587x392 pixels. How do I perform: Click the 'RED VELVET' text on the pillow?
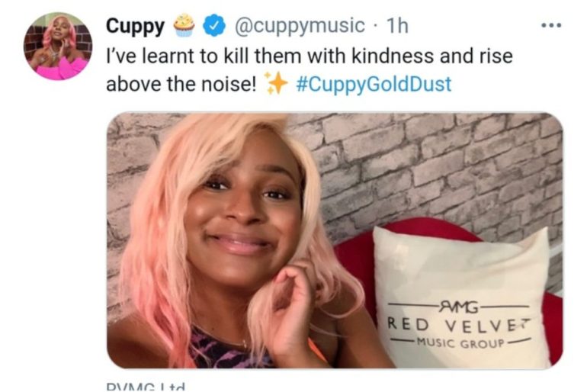click(x=459, y=325)
